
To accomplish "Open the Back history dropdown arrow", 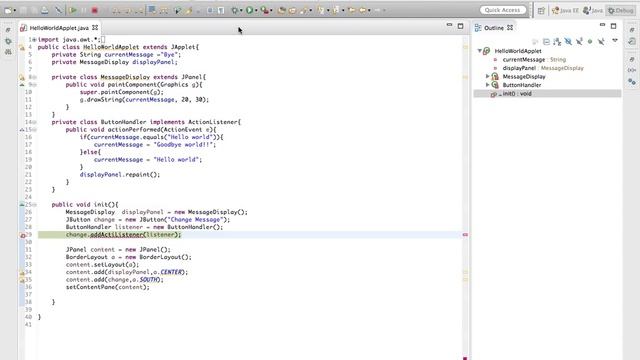I will pyautogui.click(x=369, y=11).
